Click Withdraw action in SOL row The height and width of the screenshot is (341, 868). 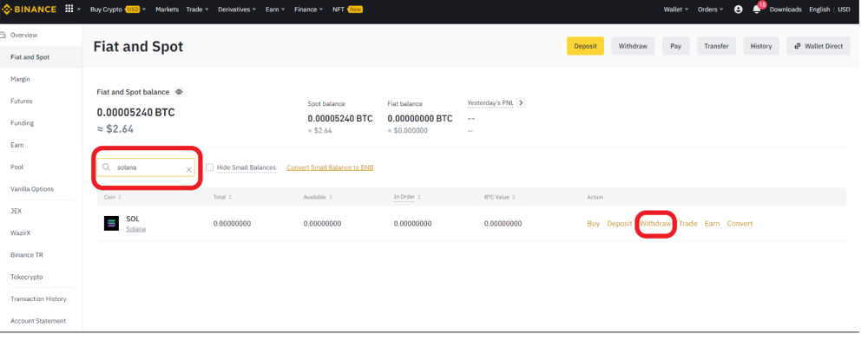(x=655, y=224)
